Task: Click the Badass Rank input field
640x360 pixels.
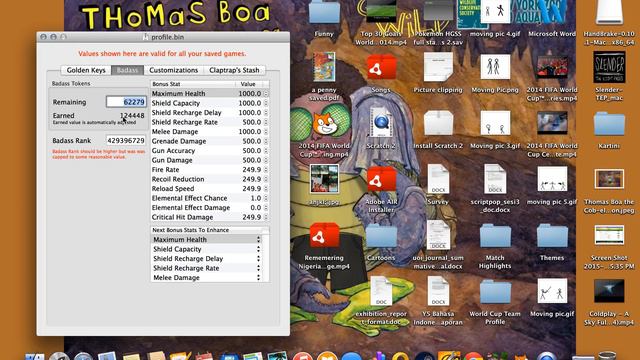Action: point(126,140)
